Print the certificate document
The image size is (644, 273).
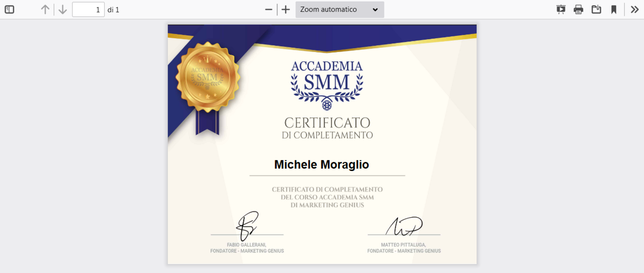[x=578, y=9]
